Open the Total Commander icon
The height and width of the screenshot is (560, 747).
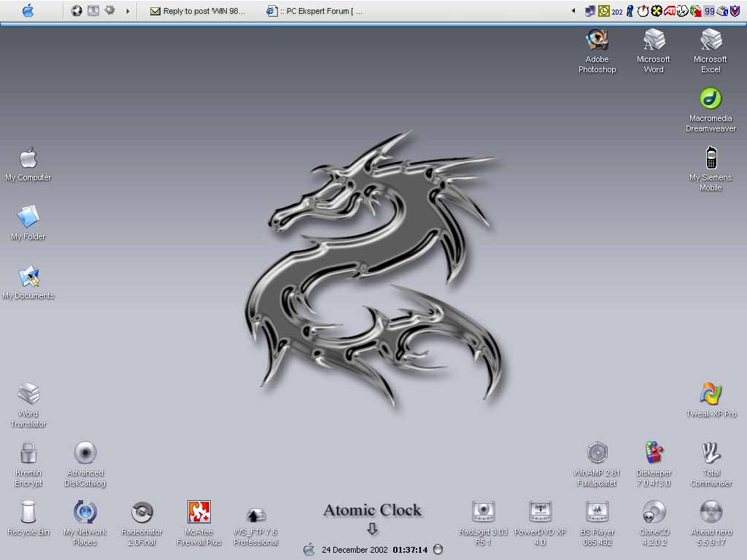[x=711, y=454]
